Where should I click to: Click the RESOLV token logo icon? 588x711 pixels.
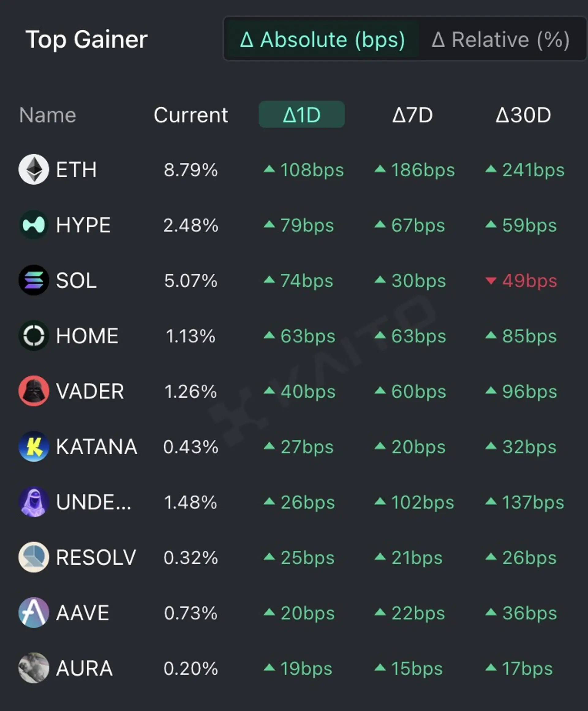(33, 557)
